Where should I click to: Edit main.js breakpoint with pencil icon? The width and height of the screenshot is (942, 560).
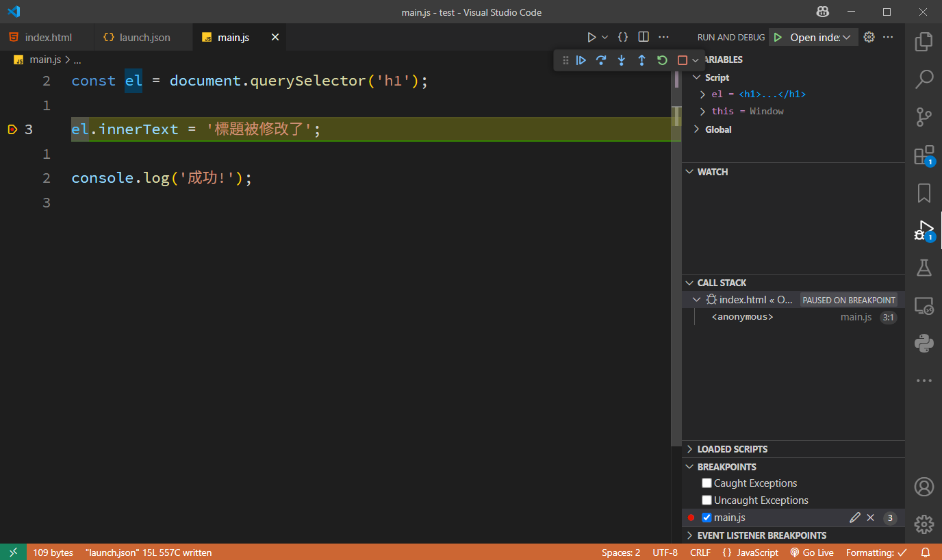(x=854, y=518)
